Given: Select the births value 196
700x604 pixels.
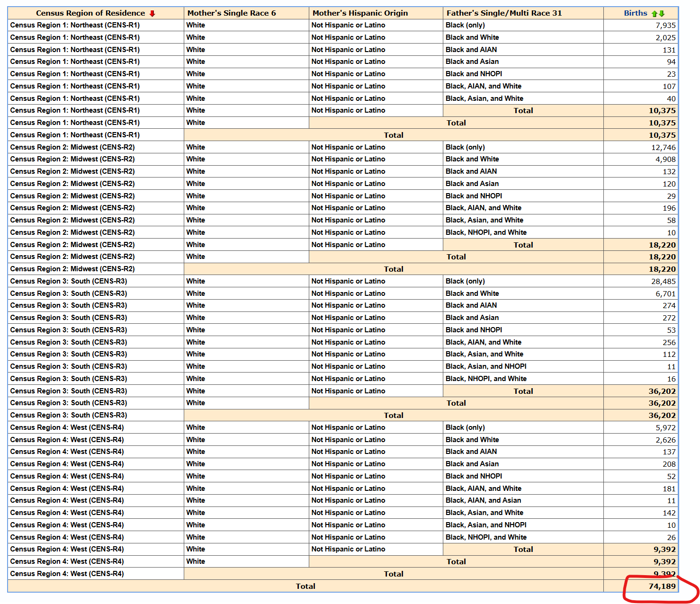Looking at the screenshot, I should pyautogui.click(x=669, y=208).
